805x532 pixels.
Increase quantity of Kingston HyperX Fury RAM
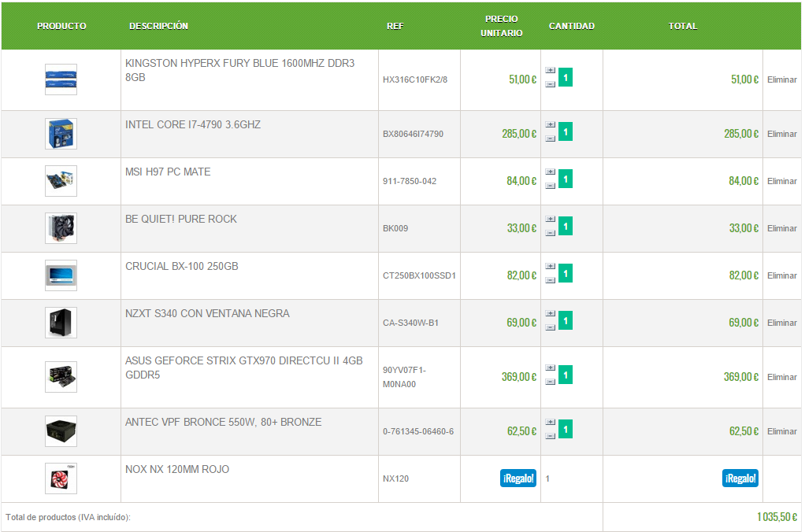(551, 70)
